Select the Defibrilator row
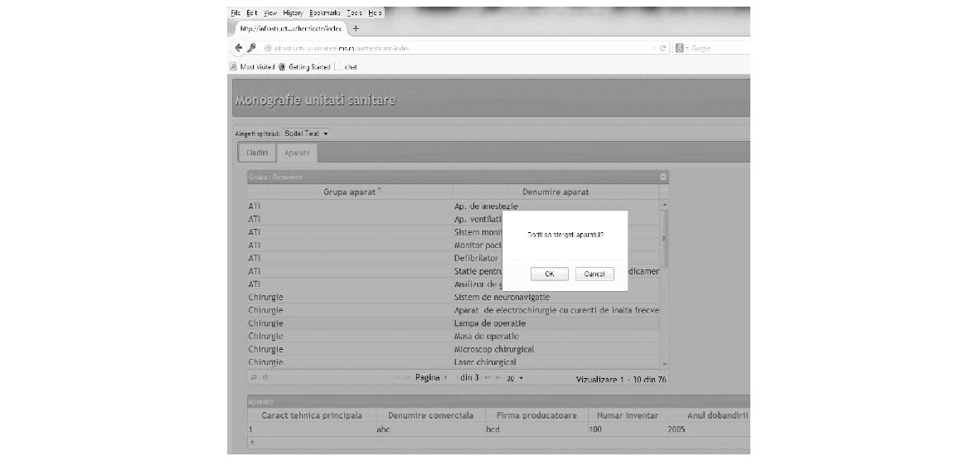Screen dimensions: 980x466 (x=454, y=258)
